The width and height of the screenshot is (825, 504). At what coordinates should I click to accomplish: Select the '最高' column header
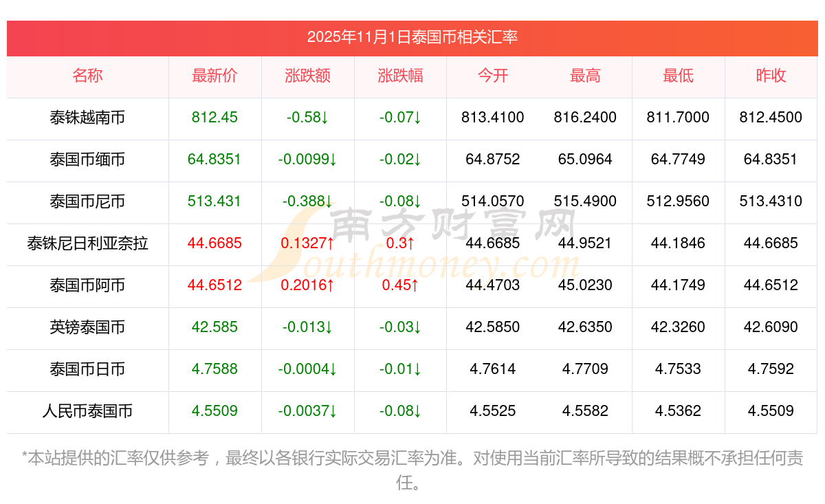585,76
